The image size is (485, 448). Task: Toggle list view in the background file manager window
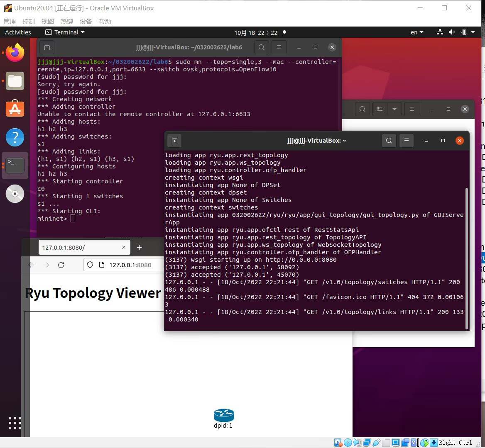tap(380, 109)
